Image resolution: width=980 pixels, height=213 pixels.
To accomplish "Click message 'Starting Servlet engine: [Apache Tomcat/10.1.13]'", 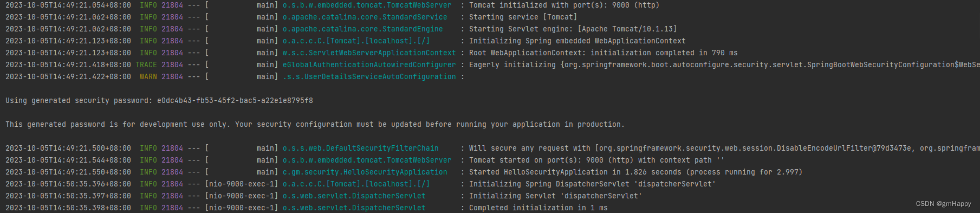I will [x=573, y=29].
